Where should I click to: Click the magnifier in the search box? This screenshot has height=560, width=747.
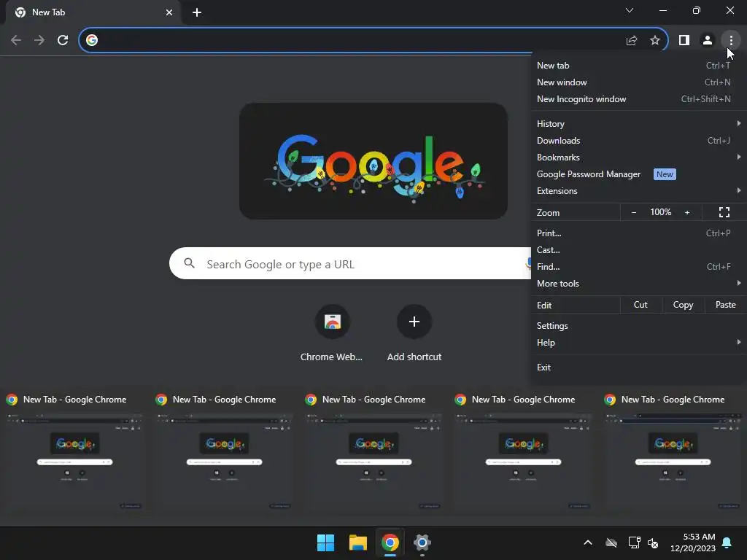point(190,262)
